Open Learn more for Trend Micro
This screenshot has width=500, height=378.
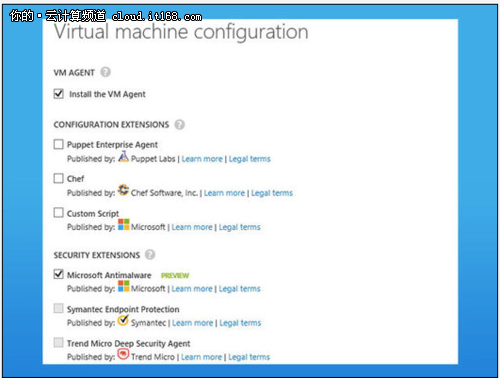pos(201,357)
